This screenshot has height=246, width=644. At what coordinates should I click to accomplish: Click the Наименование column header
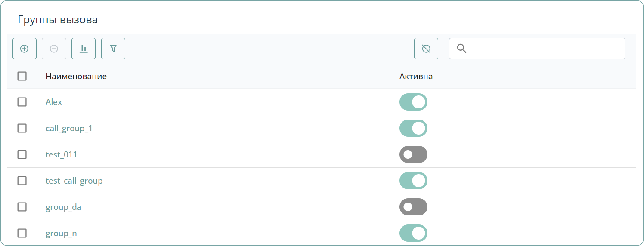[x=76, y=76]
